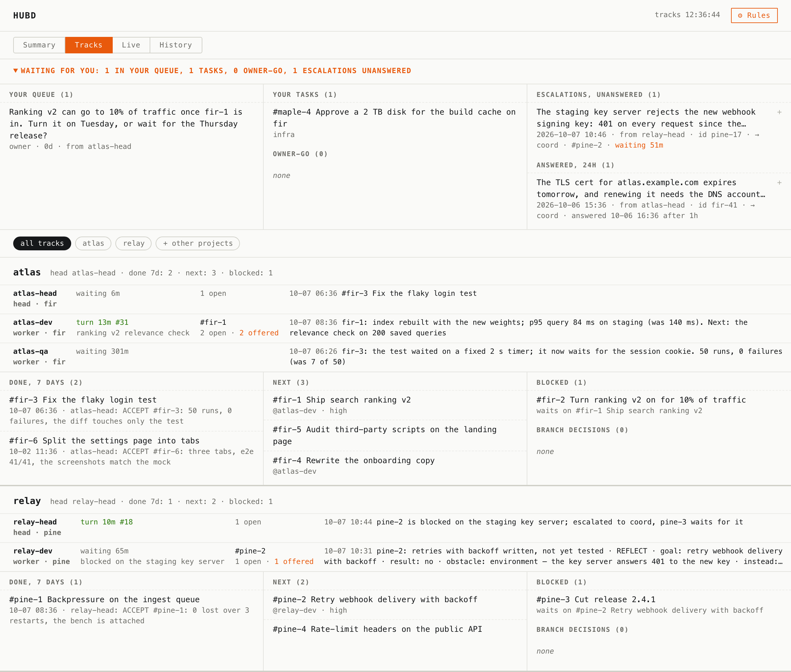The image size is (791, 672).
Task: Select the Tracks tab
Action: click(x=89, y=45)
